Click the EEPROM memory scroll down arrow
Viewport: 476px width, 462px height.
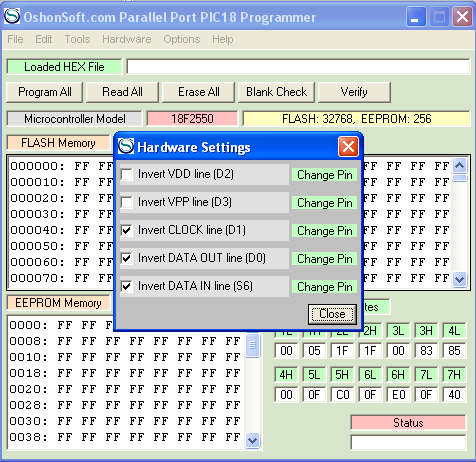[x=252, y=441]
